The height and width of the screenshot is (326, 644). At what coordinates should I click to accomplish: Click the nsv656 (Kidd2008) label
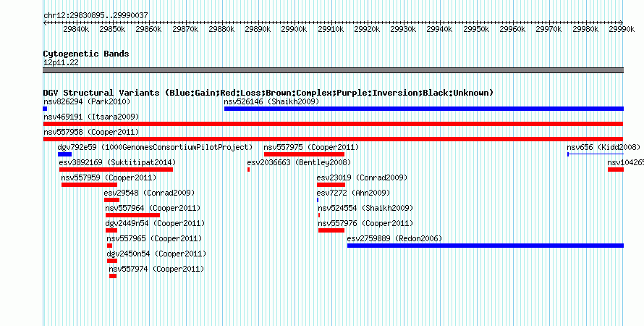(603, 147)
